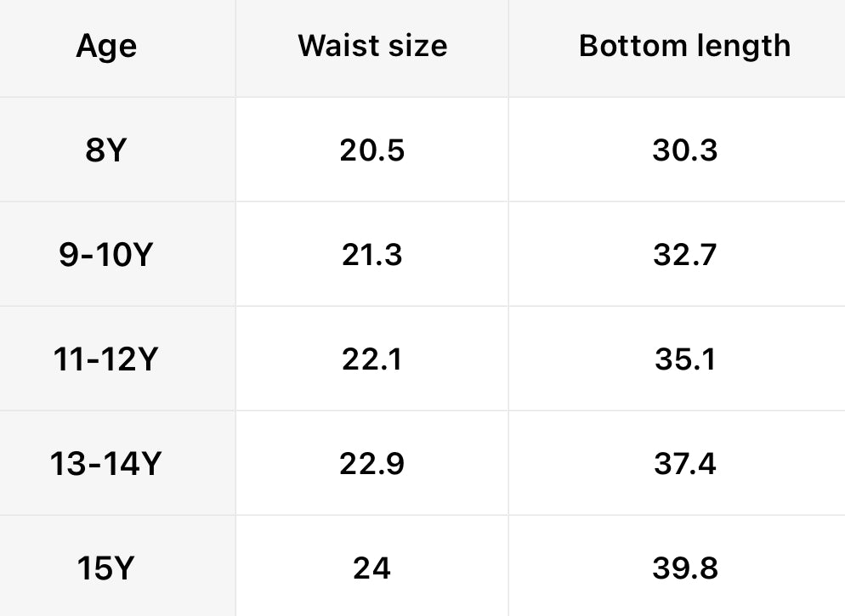Image resolution: width=845 pixels, height=616 pixels.
Task: Click the Waist size column header
Action: (372, 46)
